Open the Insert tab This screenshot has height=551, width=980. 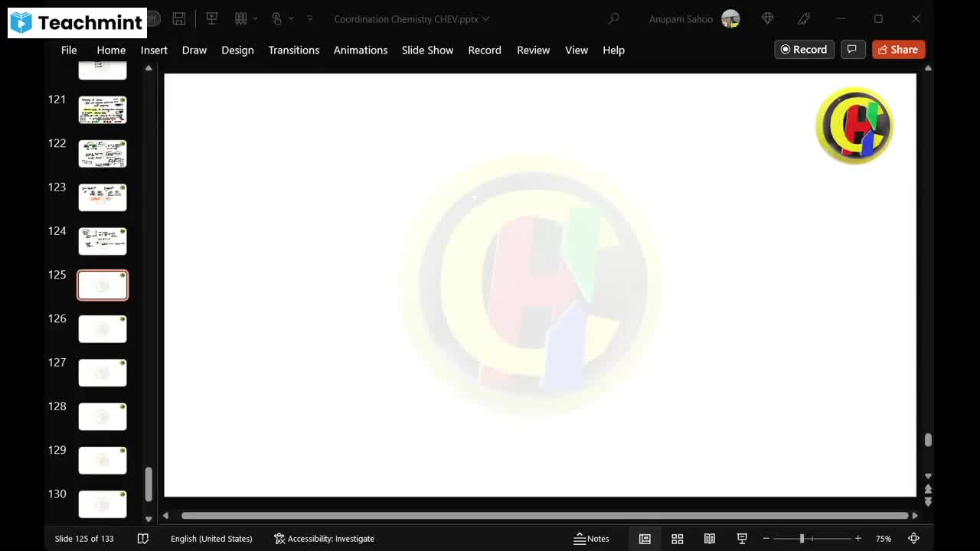click(x=154, y=50)
